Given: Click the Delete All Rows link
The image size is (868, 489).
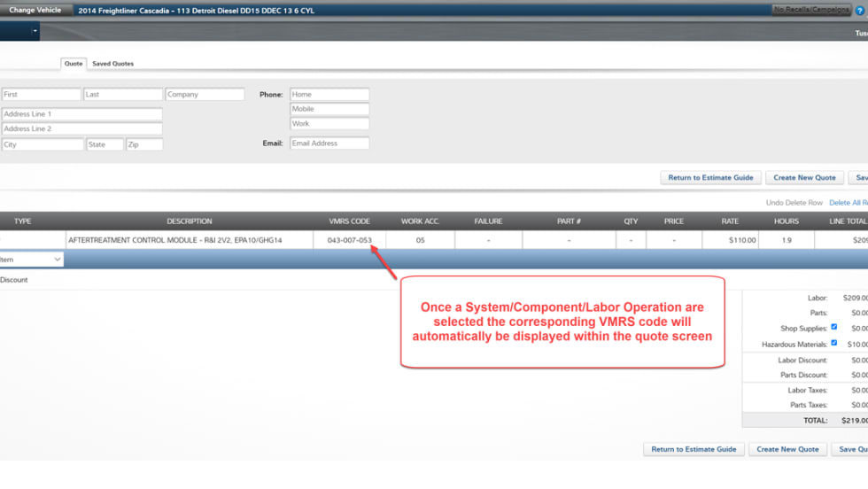Looking at the screenshot, I should point(848,203).
